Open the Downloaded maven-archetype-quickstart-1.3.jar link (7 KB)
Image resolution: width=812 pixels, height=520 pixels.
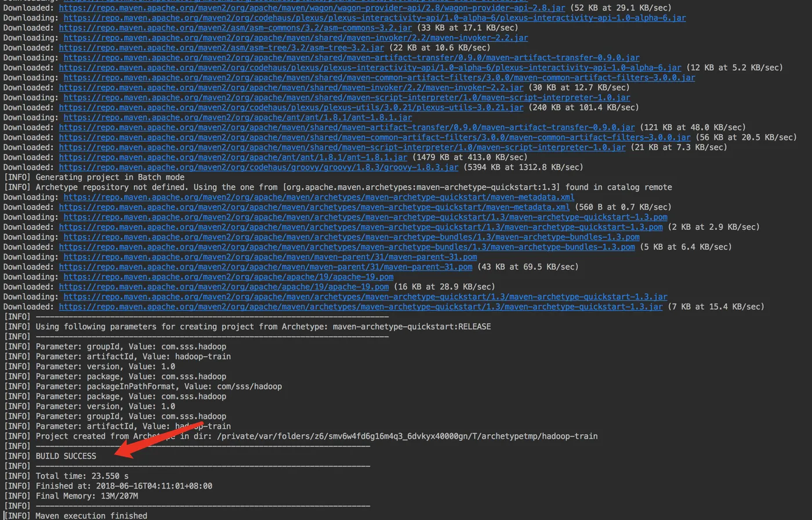[x=361, y=307]
